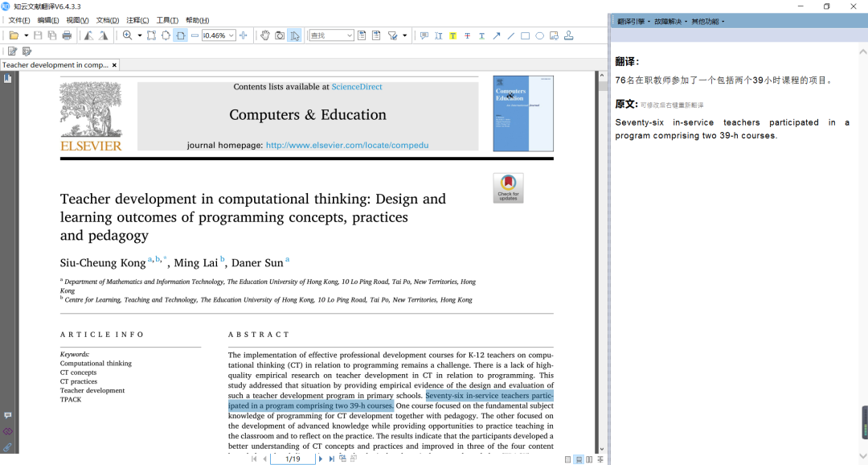The width and height of the screenshot is (868, 465).
Task: Rotate page clockwise
Action: 104,35
